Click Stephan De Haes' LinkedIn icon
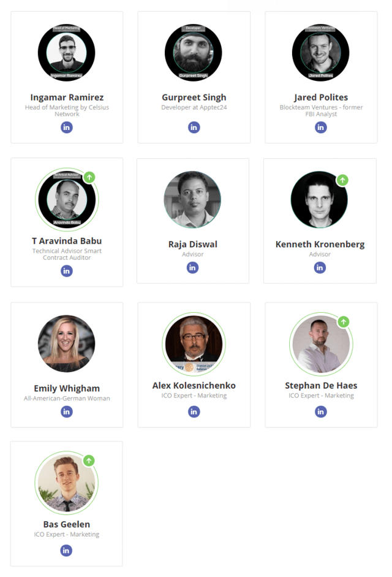This screenshot has height=577, width=392. (321, 411)
